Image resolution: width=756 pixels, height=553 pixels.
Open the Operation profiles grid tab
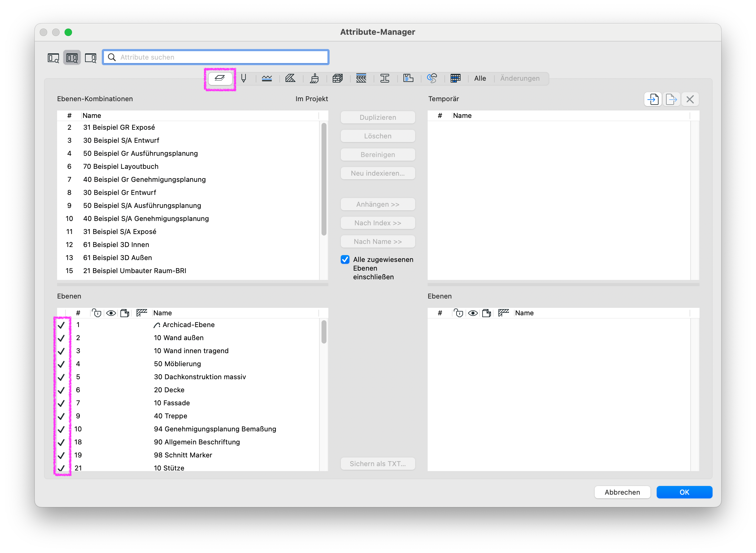coord(456,78)
